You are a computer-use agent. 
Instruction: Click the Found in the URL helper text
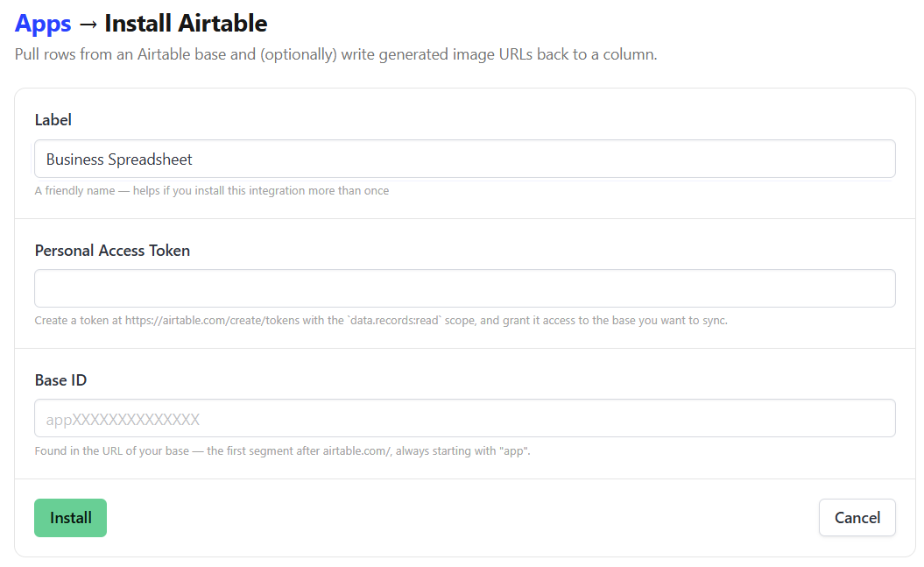282,451
